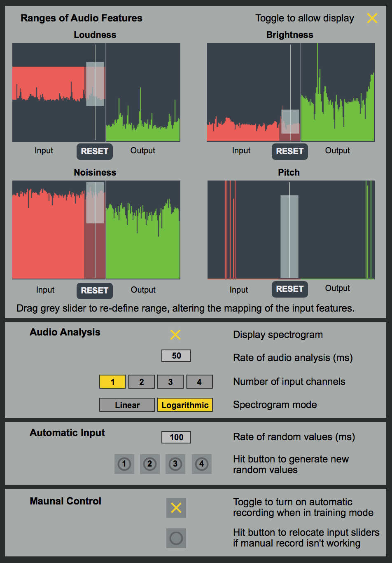Click 'Rate of random values (ms)' label
Screen dimensions: 392x563
(x=294, y=437)
